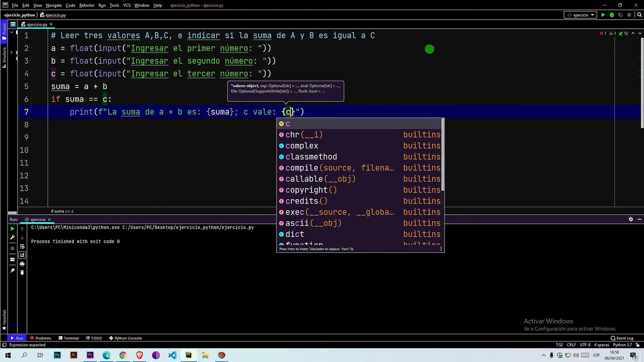Image resolution: width=644 pixels, height=362 pixels.
Task: Click the 'Next Tip' link in completion popup
Action: click(348, 249)
